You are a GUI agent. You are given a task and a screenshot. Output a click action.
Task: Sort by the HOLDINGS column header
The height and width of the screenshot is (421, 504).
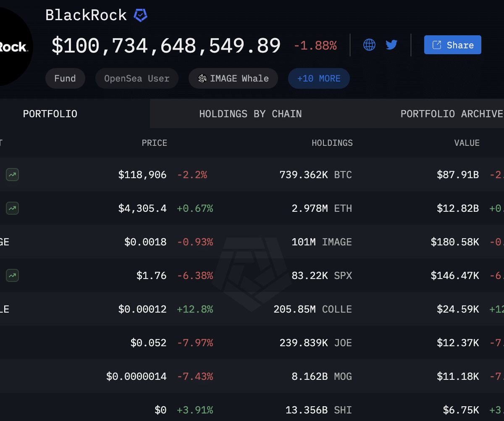332,143
